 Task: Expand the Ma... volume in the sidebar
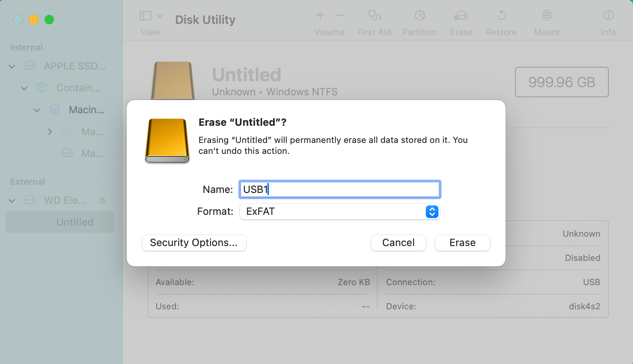coord(50,132)
